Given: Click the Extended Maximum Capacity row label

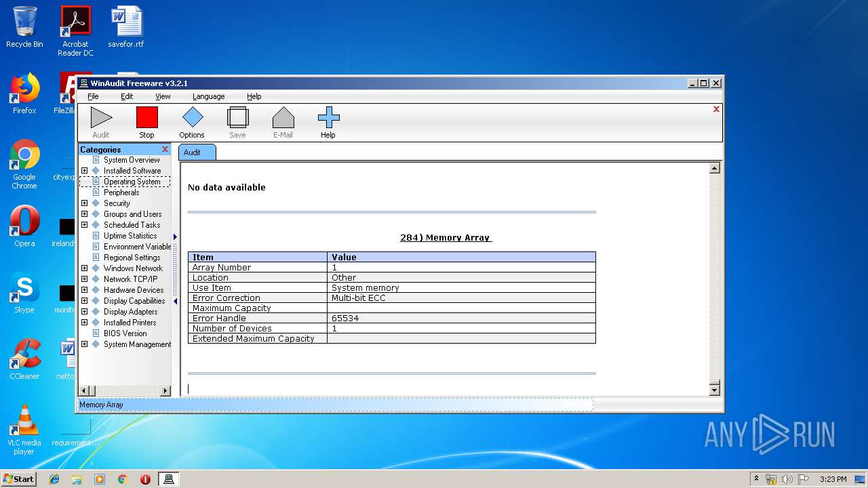Looking at the screenshot, I should point(254,339).
